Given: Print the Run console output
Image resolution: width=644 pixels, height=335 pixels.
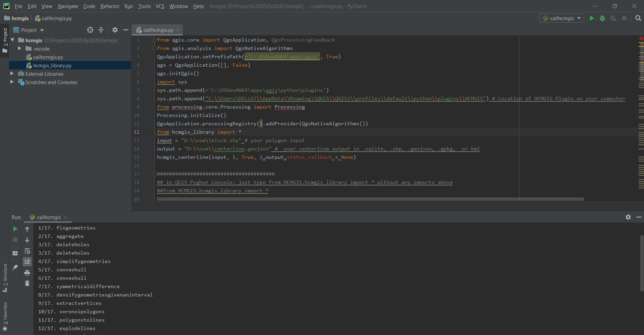Looking at the screenshot, I should [27, 273].
